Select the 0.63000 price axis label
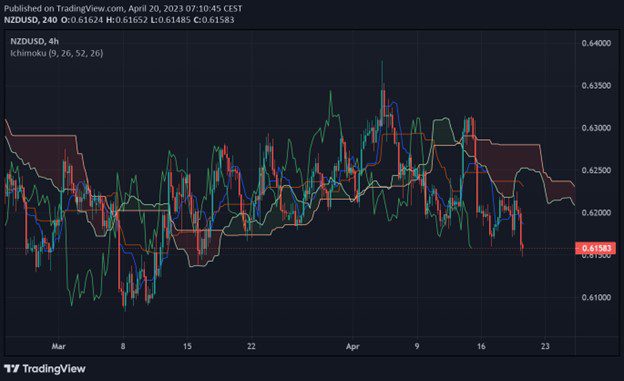Viewport: 624px width, 381px height. pos(596,128)
